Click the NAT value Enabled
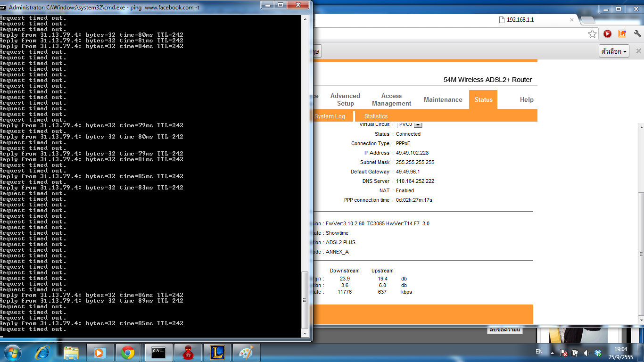 (x=405, y=190)
